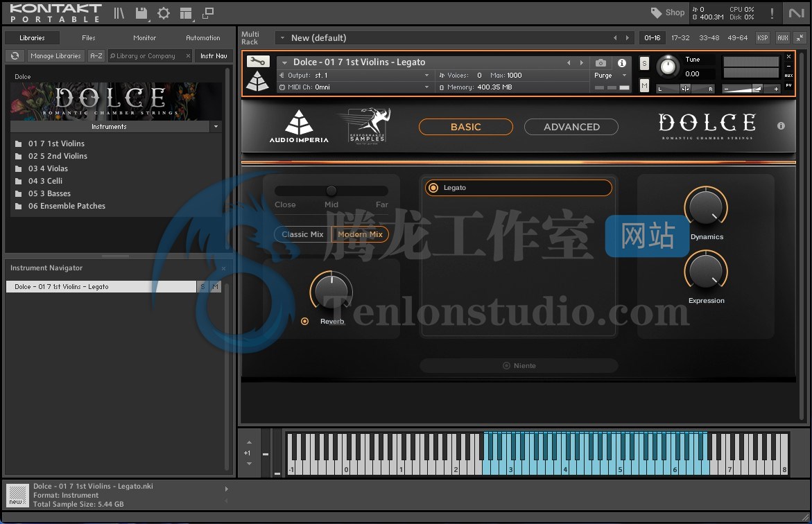Click the Close/Mid/Far mic position slider
This screenshot has width=812, height=524.
(x=331, y=191)
